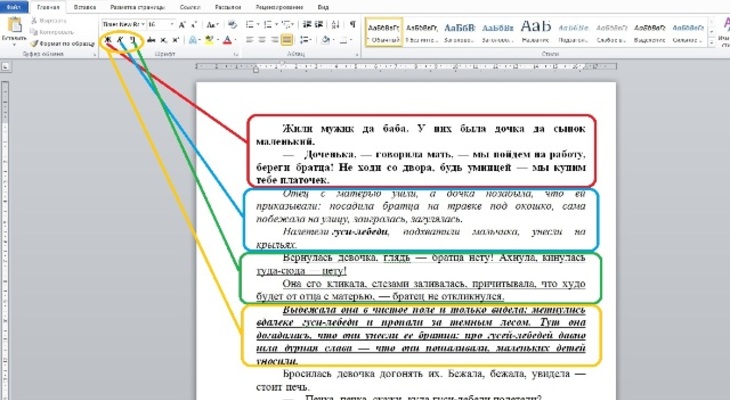Click the Копировать copy button

[x=52, y=32]
